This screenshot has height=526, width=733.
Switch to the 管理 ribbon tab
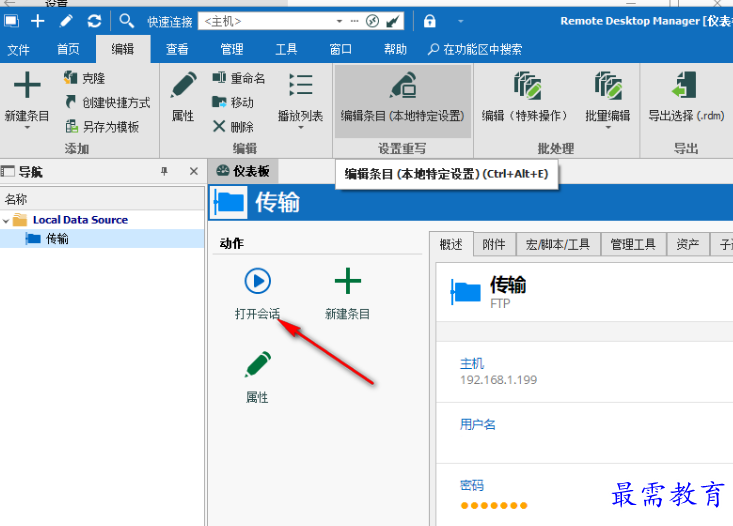point(232,49)
